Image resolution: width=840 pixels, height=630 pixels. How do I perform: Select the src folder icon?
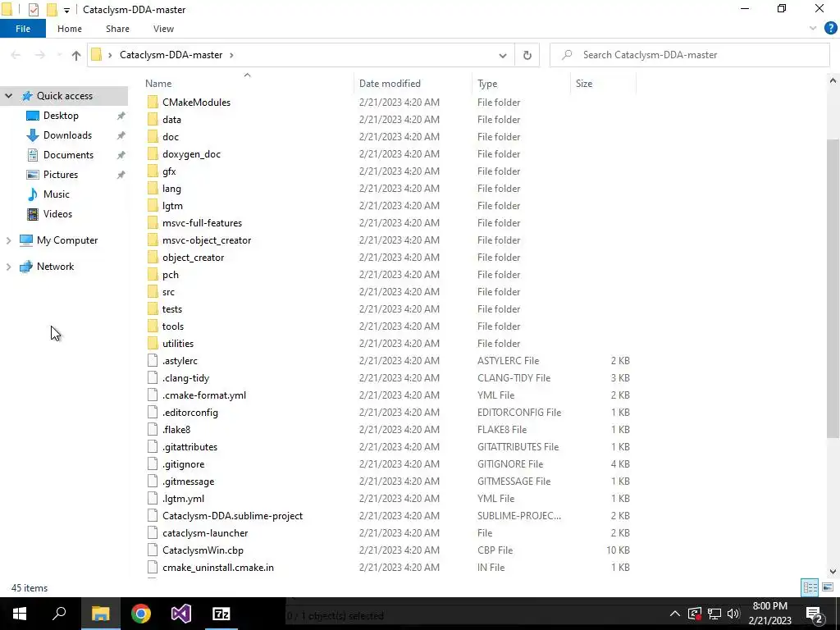pyautogui.click(x=153, y=292)
